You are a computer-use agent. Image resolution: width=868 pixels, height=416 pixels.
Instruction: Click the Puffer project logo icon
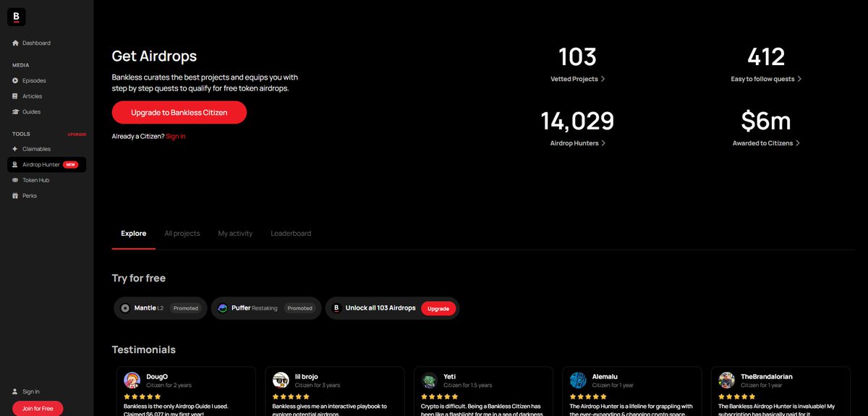pyautogui.click(x=223, y=308)
